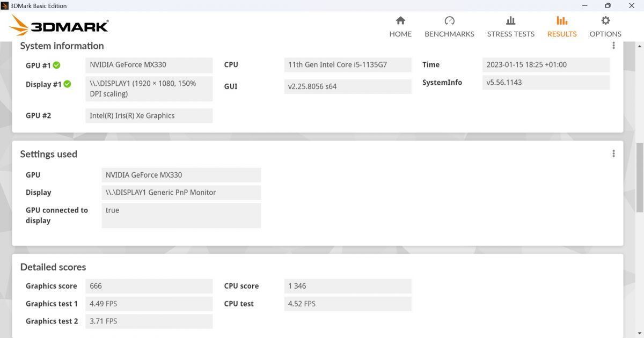Click the CPU score label
Image resolution: width=644 pixels, height=338 pixels.
tap(241, 286)
